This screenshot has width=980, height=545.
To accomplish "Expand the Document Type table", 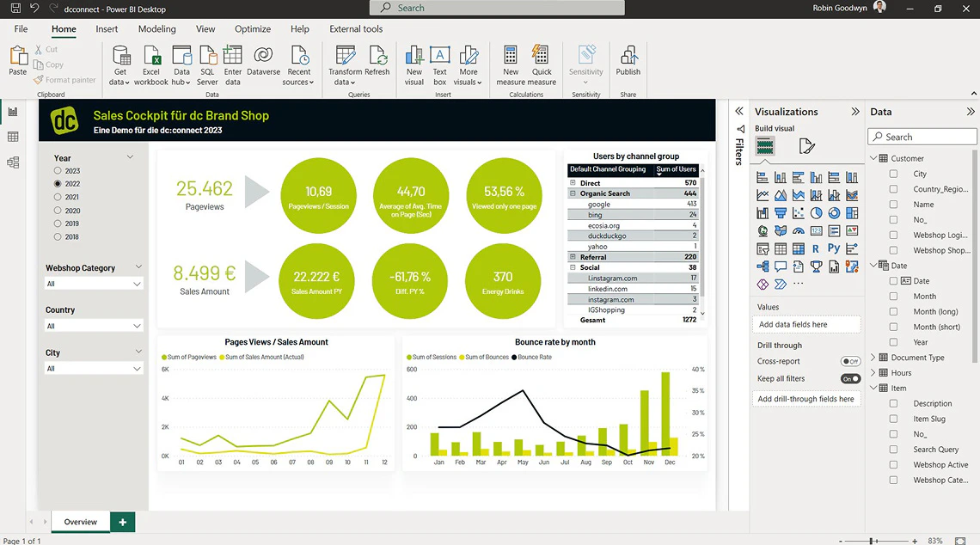I will [x=873, y=358].
